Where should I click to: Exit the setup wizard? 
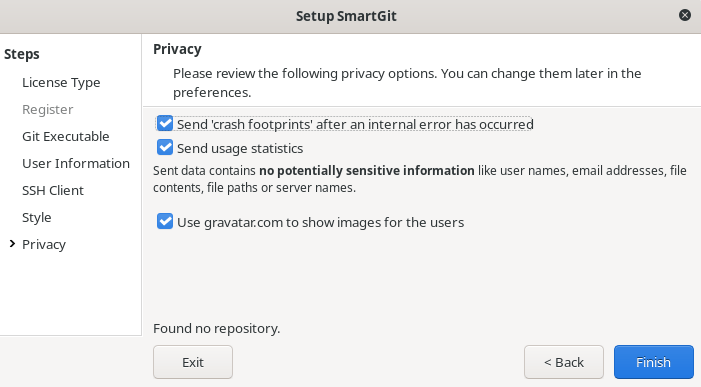click(x=193, y=362)
